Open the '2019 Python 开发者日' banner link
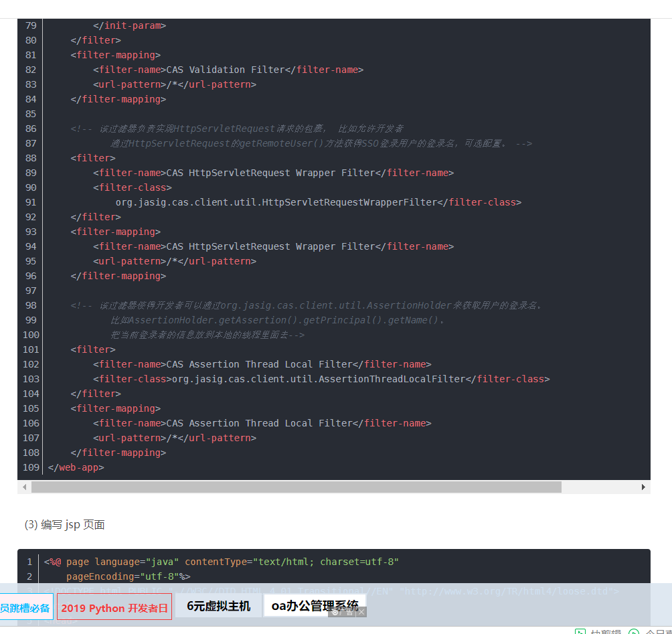This screenshot has width=672, height=634. [114, 607]
